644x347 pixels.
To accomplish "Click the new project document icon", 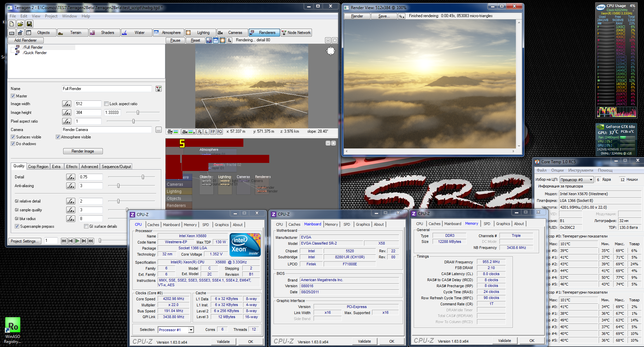I will [x=12, y=24].
